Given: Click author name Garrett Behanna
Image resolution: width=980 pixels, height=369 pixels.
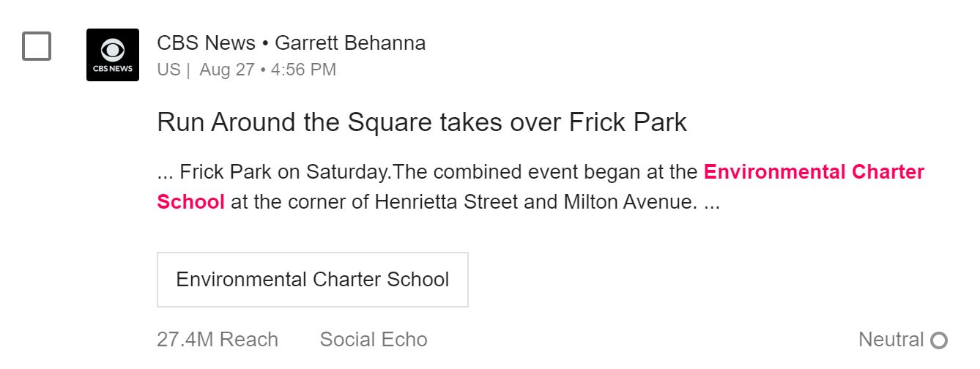Looking at the screenshot, I should coord(350,43).
